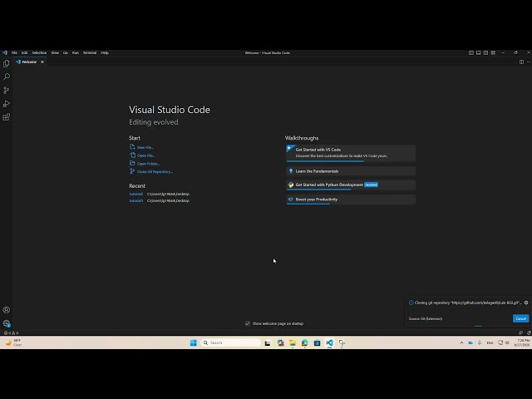Open editor More Actions ellipsis
The width and height of the screenshot is (532, 399).
point(529,62)
